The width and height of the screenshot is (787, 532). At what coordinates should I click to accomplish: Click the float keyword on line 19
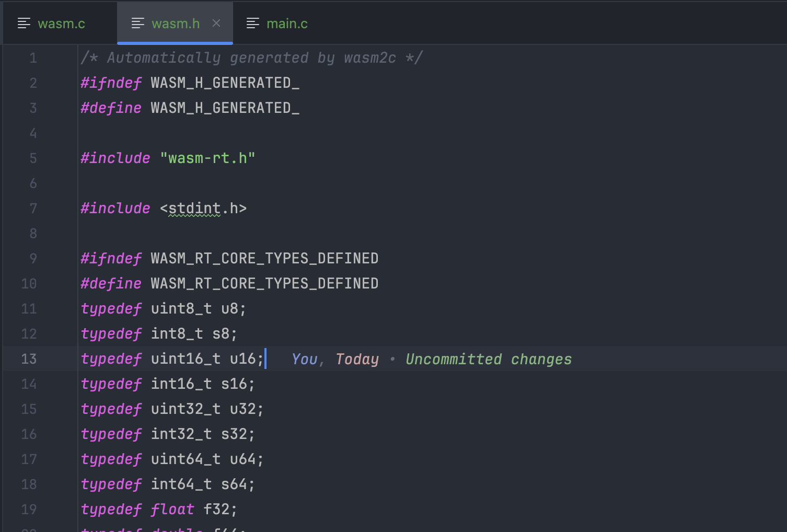pyautogui.click(x=172, y=510)
